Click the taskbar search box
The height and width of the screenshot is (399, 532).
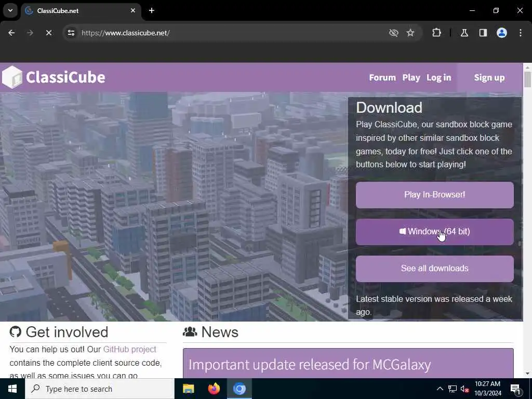[100, 389]
